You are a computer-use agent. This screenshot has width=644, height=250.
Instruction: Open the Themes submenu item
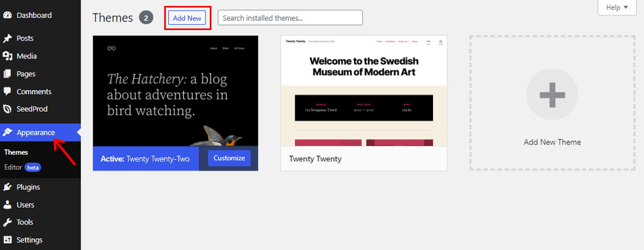(x=16, y=152)
